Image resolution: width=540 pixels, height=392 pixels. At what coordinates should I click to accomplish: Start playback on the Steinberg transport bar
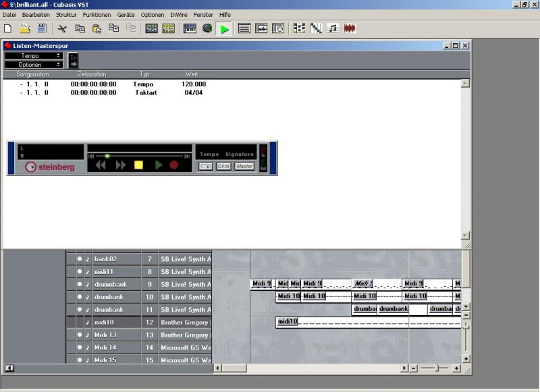[159, 165]
